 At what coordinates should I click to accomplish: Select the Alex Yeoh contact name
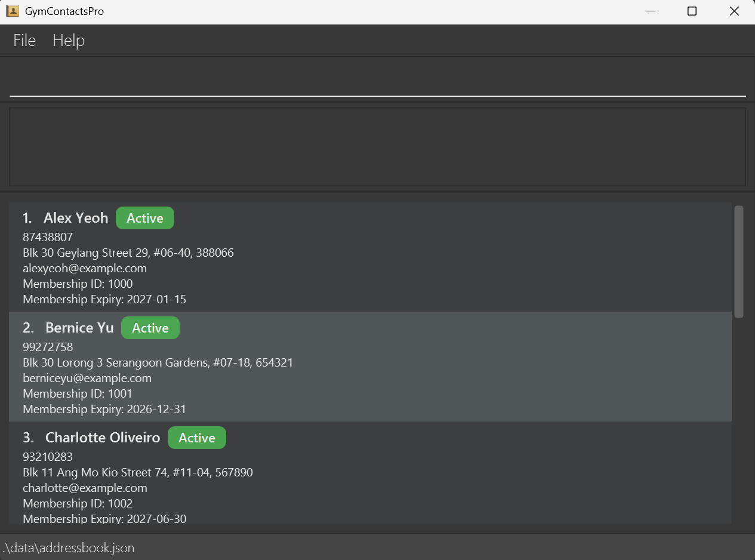(x=76, y=218)
